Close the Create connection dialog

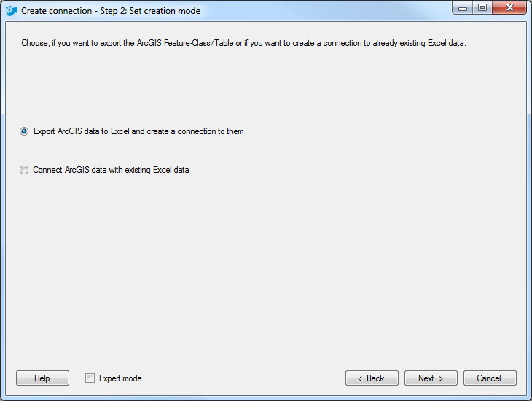pos(509,7)
